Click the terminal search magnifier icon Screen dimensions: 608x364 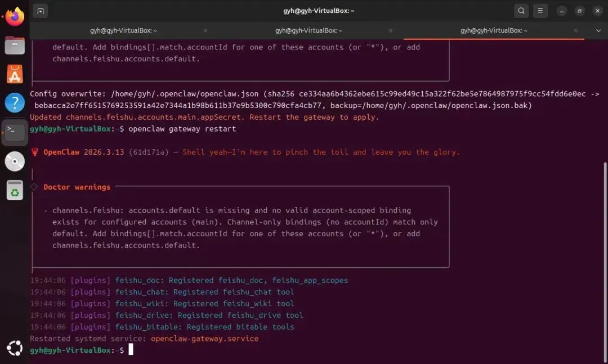(521, 11)
